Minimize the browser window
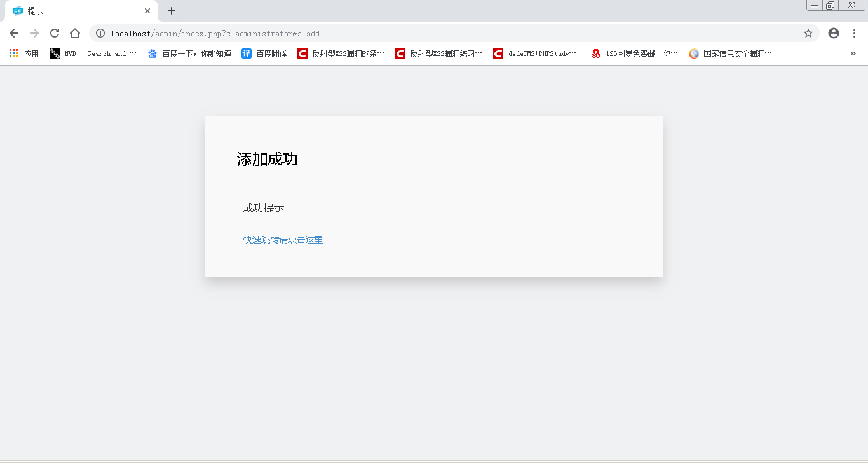 click(x=814, y=6)
